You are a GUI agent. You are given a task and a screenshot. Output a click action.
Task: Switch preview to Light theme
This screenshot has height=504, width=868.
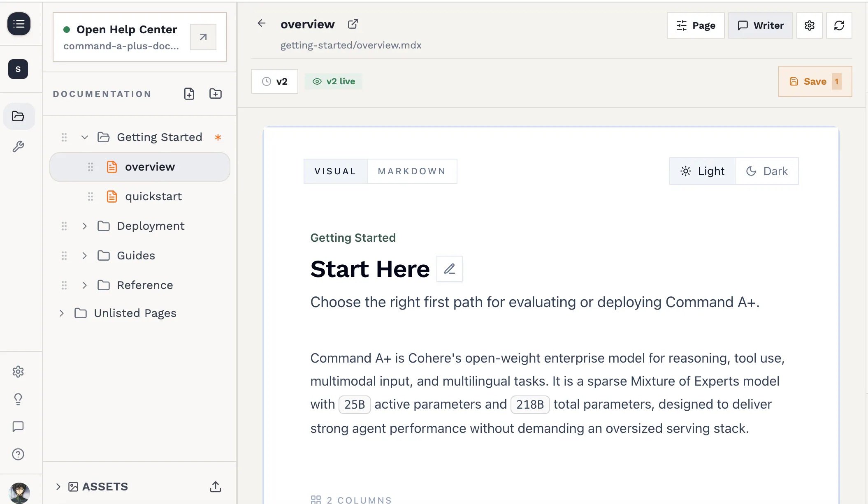click(x=703, y=171)
